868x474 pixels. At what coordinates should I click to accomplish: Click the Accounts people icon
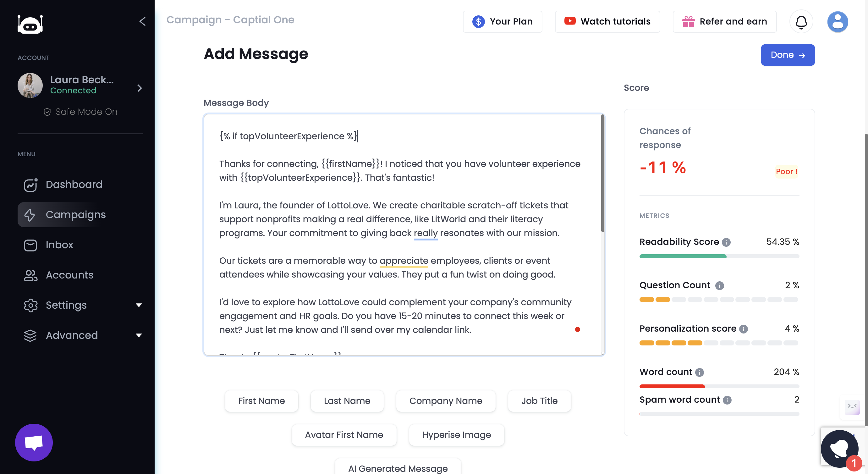tap(31, 275)
